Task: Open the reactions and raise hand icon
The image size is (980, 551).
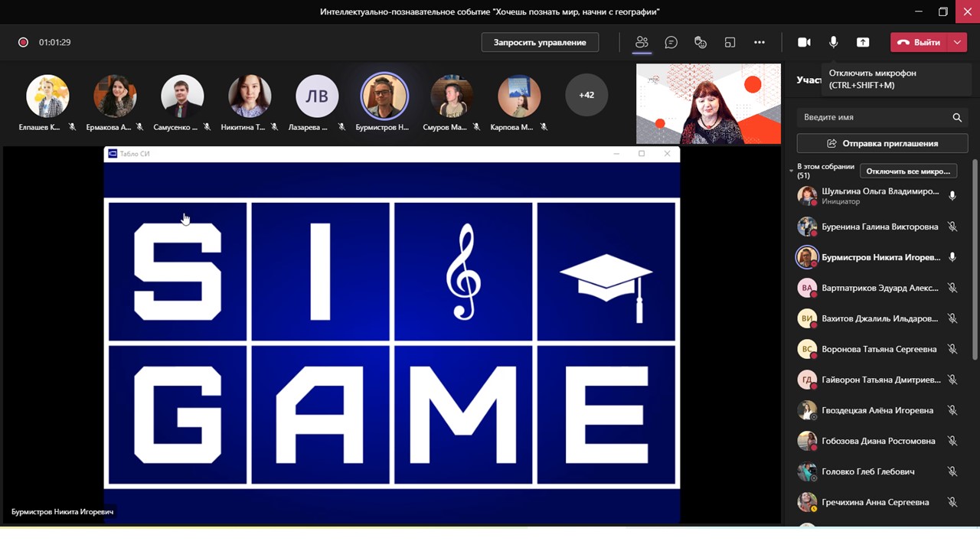Action: (700, 42)
